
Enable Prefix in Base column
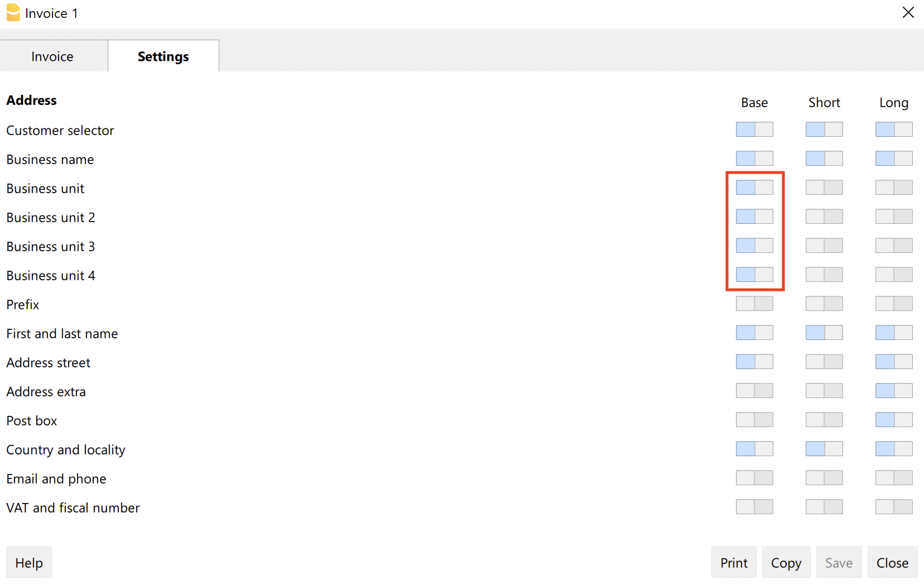click(x=754, y=304)
